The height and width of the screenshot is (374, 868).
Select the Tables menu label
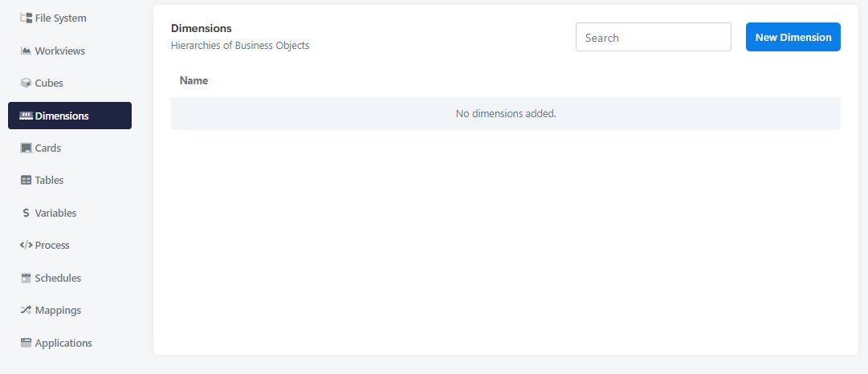pyautogui.click(x=49, y=181)
